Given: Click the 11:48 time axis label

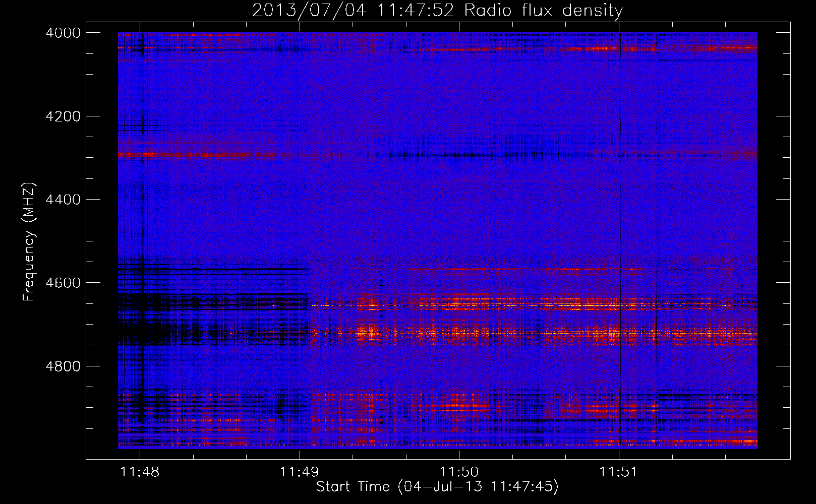Looking at the screenshot, I should pos(140,472).
